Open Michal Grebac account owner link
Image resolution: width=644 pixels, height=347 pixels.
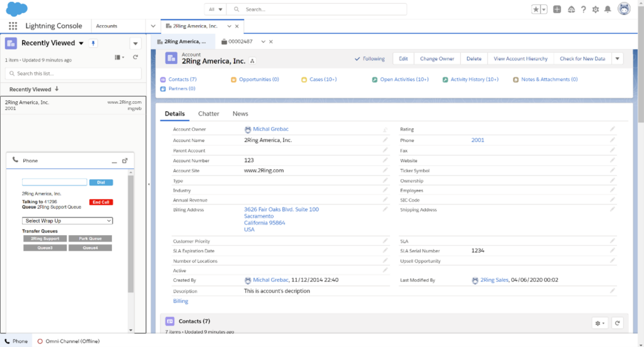point(270,129)
